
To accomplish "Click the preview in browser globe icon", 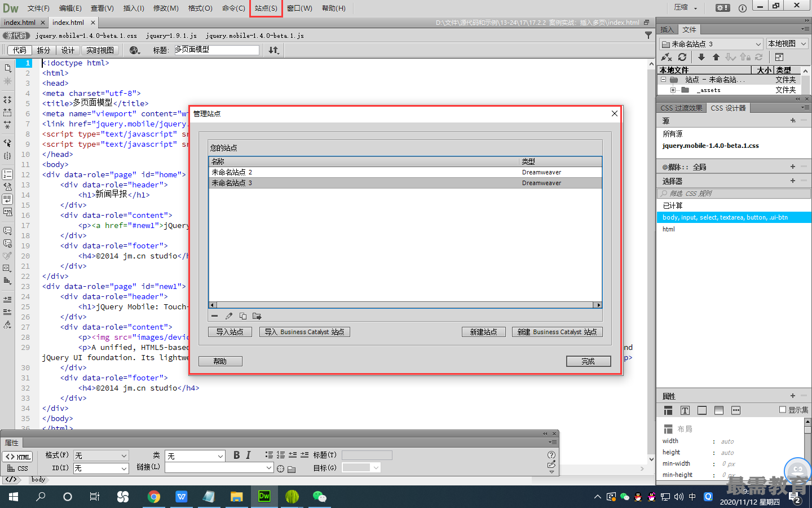I will (134, 50).
